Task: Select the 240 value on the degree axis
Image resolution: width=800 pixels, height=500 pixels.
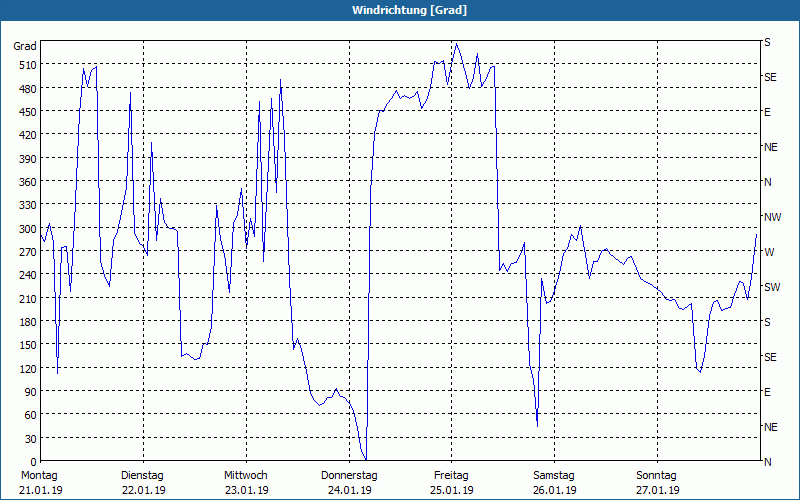Action: (28, 276)
